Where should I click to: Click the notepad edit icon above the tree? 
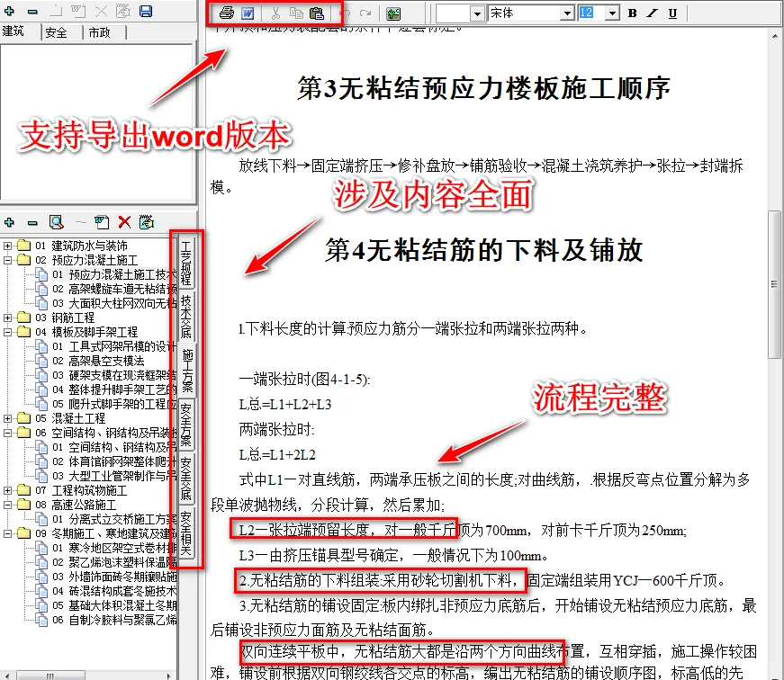click(x=146, y=221)
